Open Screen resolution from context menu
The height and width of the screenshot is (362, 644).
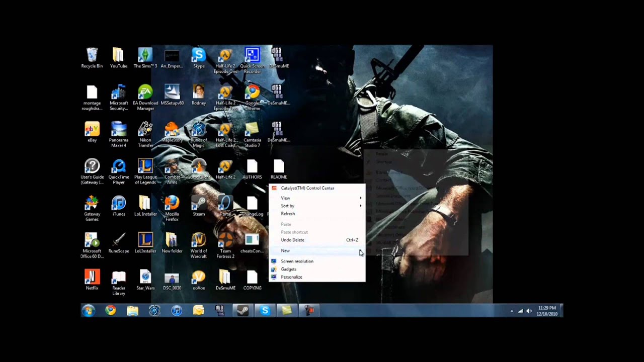coord(317,261)
